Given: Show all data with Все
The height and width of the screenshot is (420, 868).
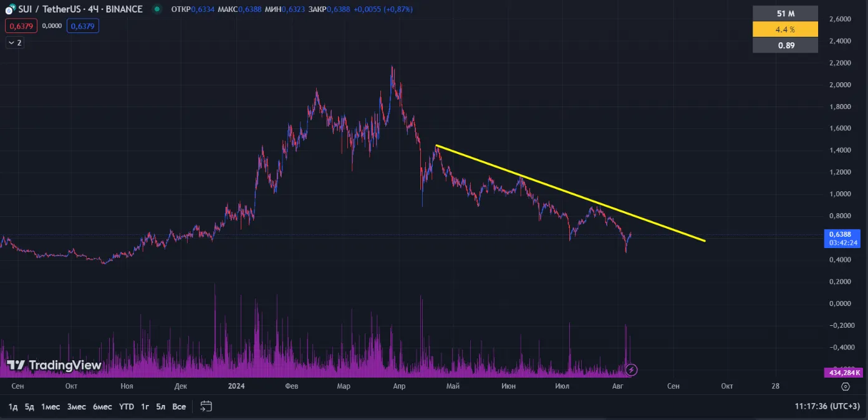Looking at the screenshot, I should pos(179,406).
